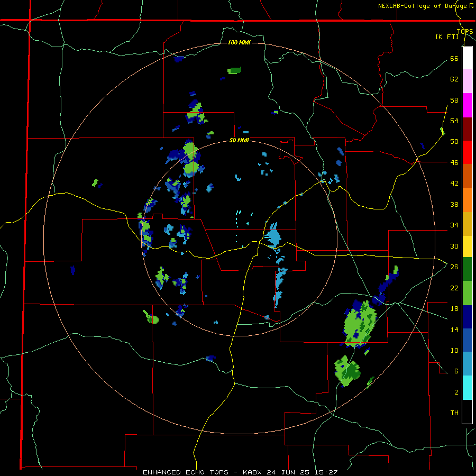This screenshot has height=476, width=476.
Task: Click the ENHANCED ECHO TOPS product title
Action: pyautogui.click(x=186, y=472)
